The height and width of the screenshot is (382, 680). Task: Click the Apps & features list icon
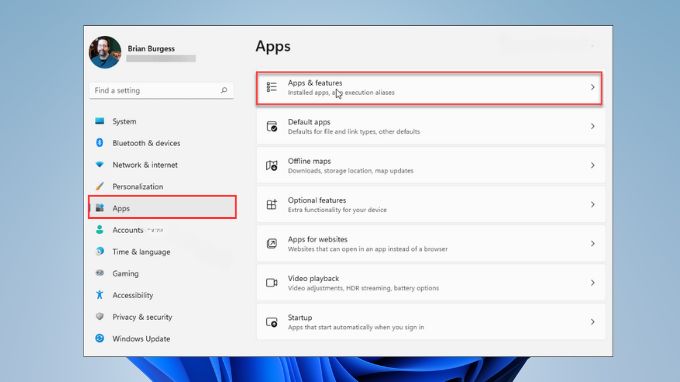click(x=271, y=87)
